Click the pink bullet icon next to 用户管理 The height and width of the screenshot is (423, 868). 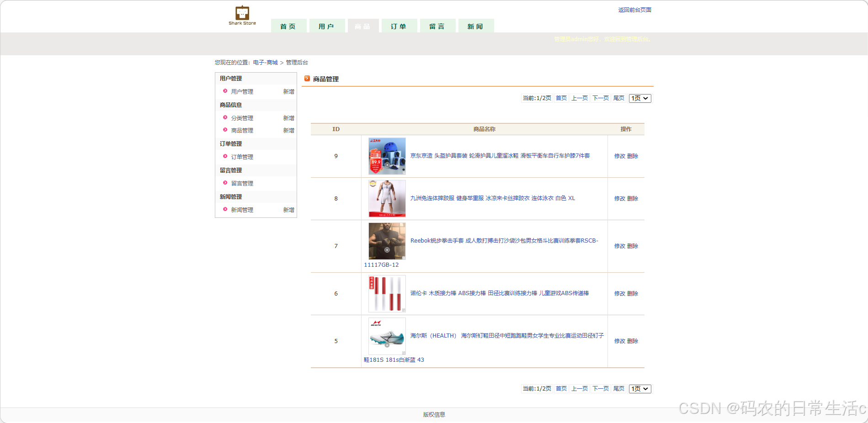click(x=225, y=91)
